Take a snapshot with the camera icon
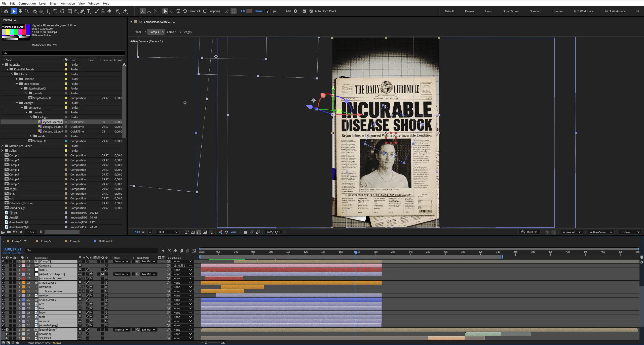Screen dimensions: 644x345 [245, 232]
